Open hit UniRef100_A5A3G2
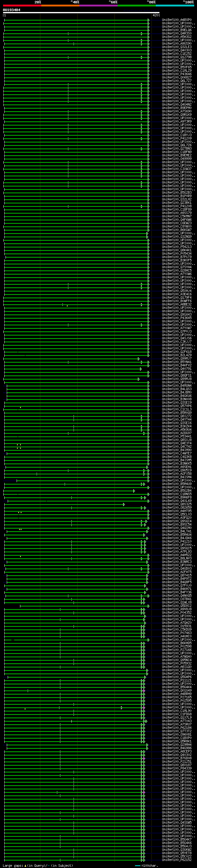Screen dimensions: 197x868 coord(177,37)
